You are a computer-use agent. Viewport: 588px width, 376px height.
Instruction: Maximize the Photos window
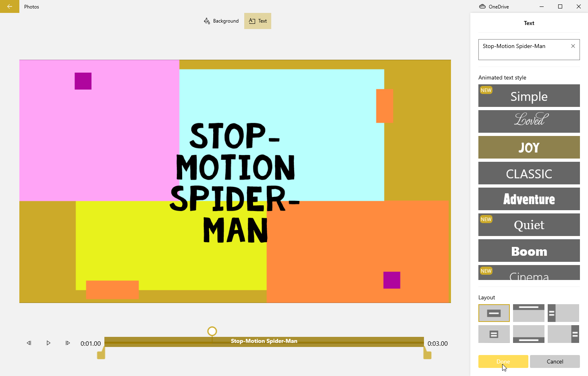point(560,6)
